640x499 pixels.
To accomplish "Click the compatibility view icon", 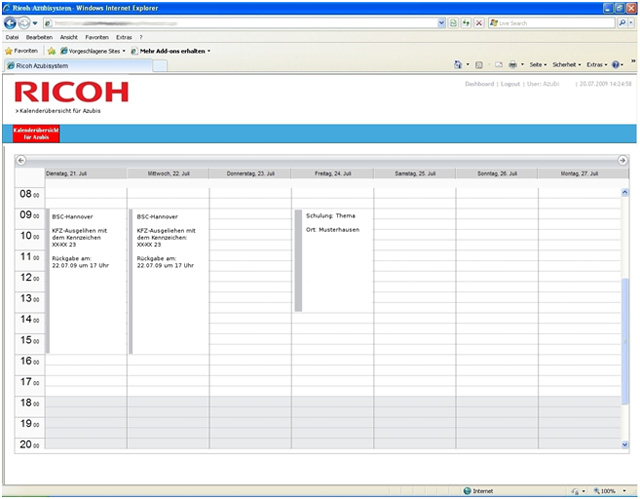I will coord(453,23).
